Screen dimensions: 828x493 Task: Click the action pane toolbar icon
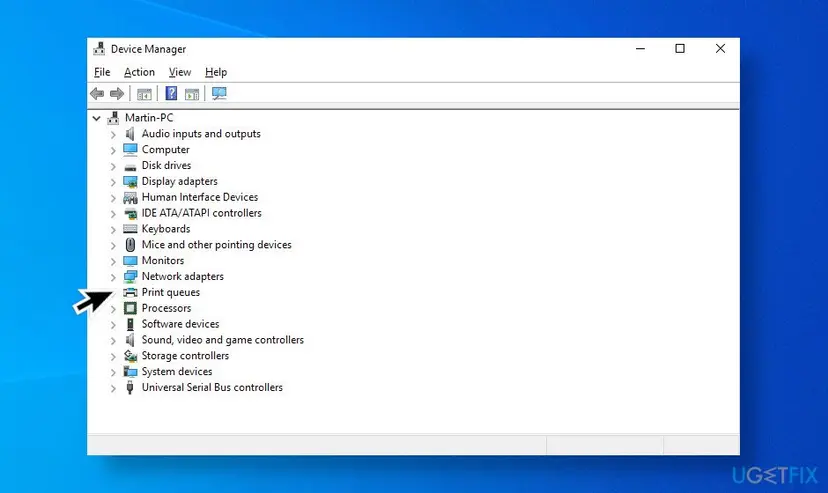coord(192,94)
